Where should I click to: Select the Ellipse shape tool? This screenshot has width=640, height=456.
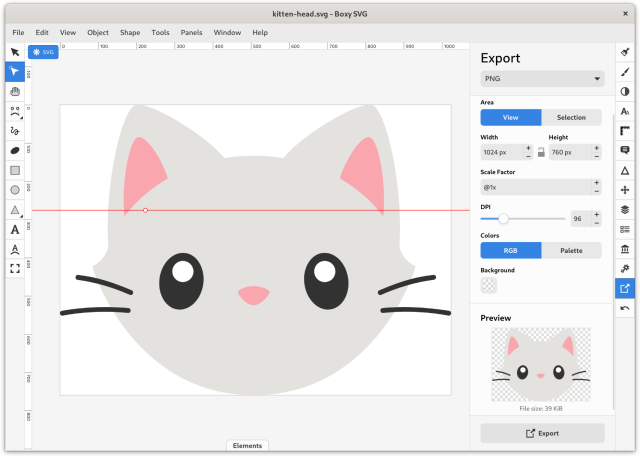15,190
